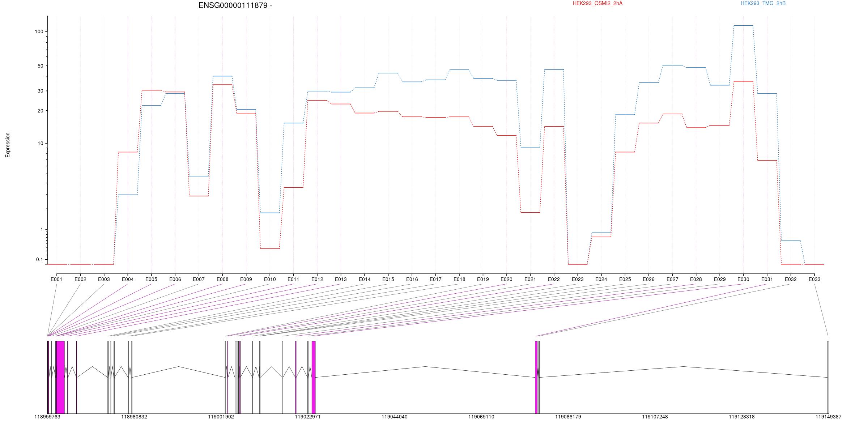Image resolution: width=868 pixels, height=434 pixels.
Task: Click the y-axis tick value 0.1
Action: 39,259
